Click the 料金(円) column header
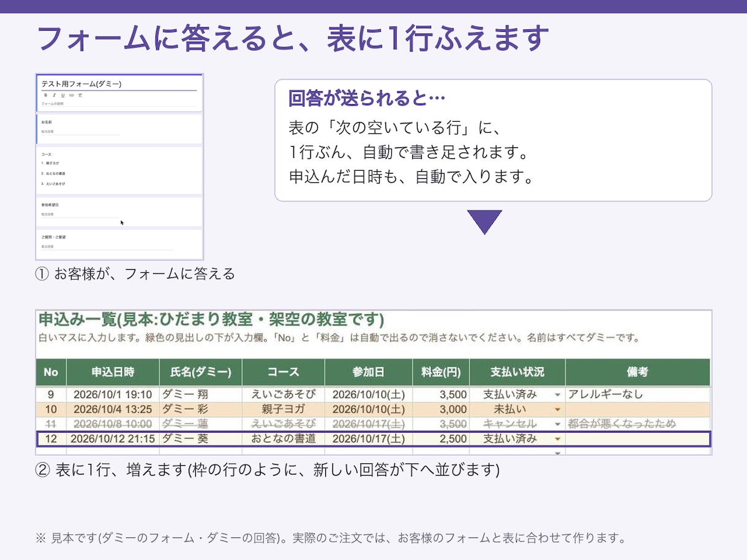 pyautogui.click(x=441, y=372)
